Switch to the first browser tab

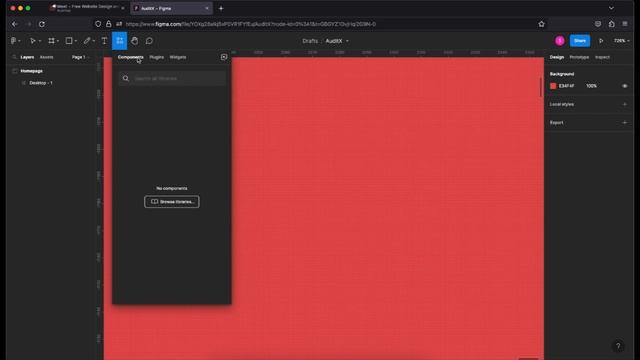point(87,8)
